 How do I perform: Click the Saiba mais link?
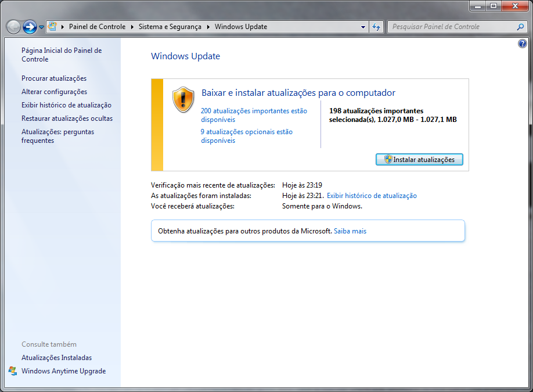pyautogui.click(x=350, y=231)
